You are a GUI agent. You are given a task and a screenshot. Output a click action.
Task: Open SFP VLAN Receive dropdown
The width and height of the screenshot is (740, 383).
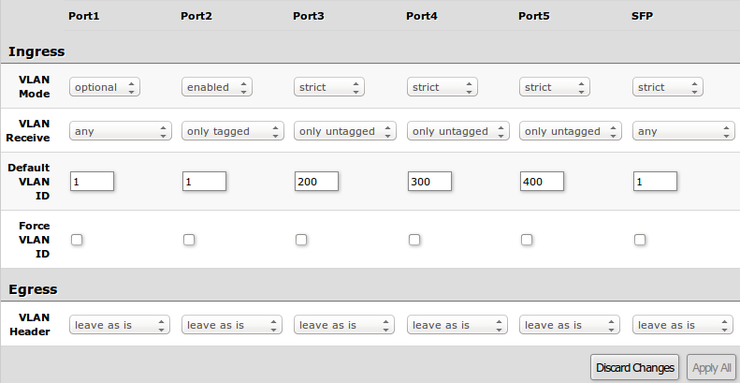[684, 131]
